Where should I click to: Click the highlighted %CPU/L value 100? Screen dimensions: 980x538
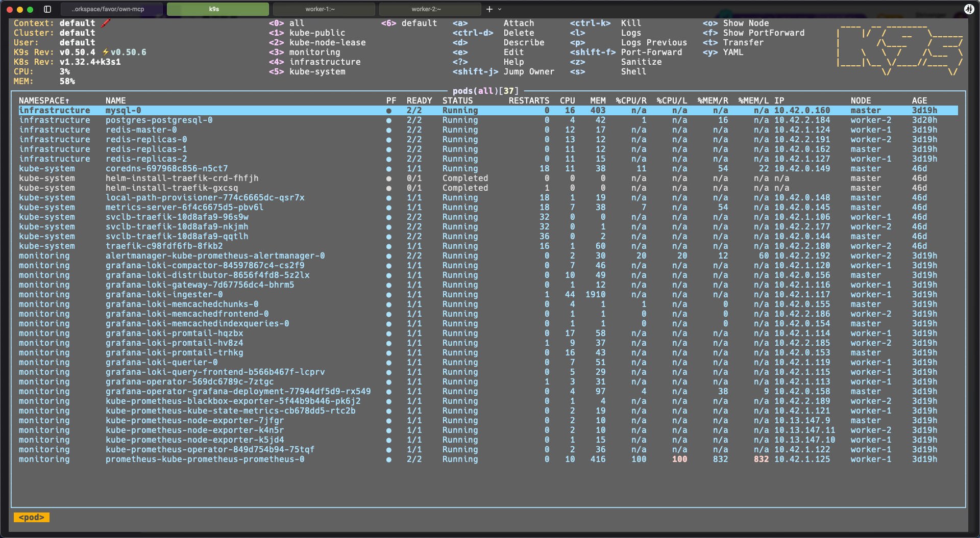coord(679,459)
